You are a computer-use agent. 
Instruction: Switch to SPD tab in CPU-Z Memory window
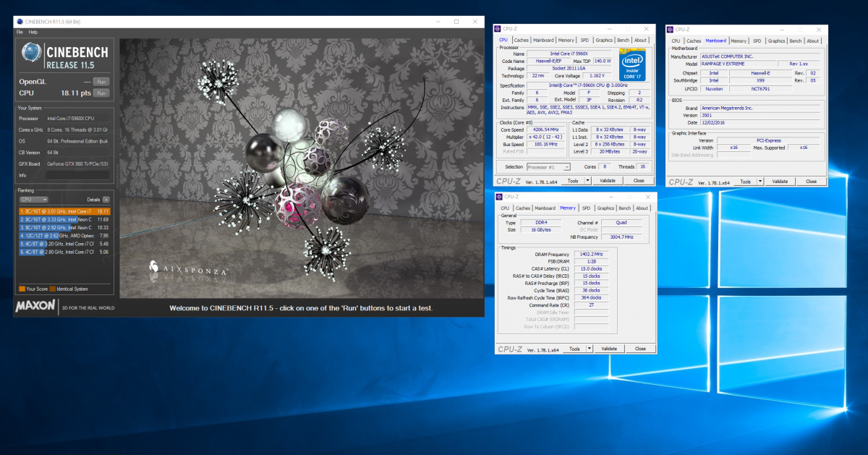click(x=586, y=208)
